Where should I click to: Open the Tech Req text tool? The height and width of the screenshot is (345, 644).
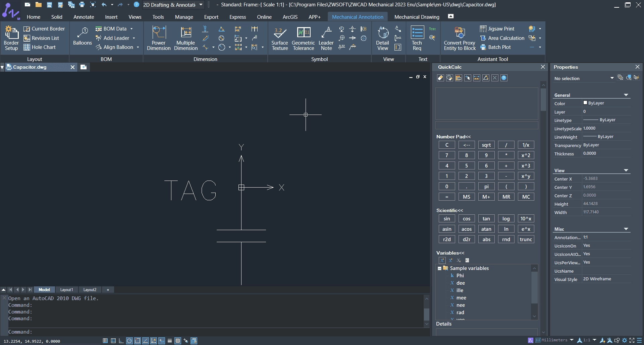point(417,38)
